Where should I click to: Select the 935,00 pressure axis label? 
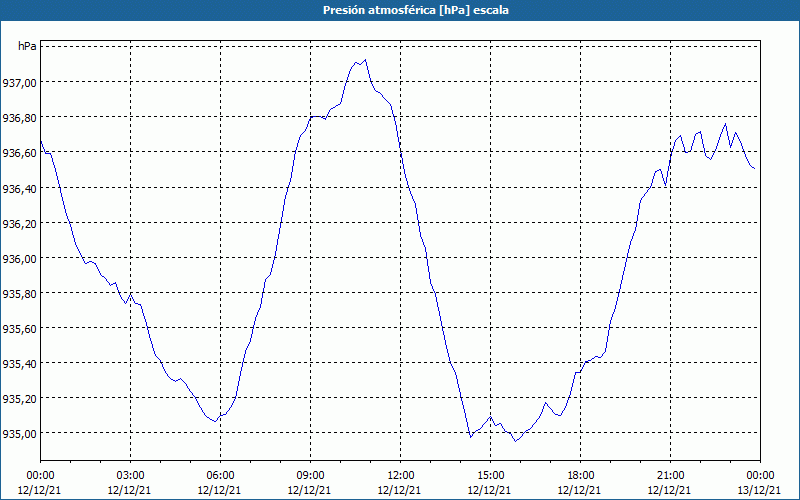tap(20, 434)
